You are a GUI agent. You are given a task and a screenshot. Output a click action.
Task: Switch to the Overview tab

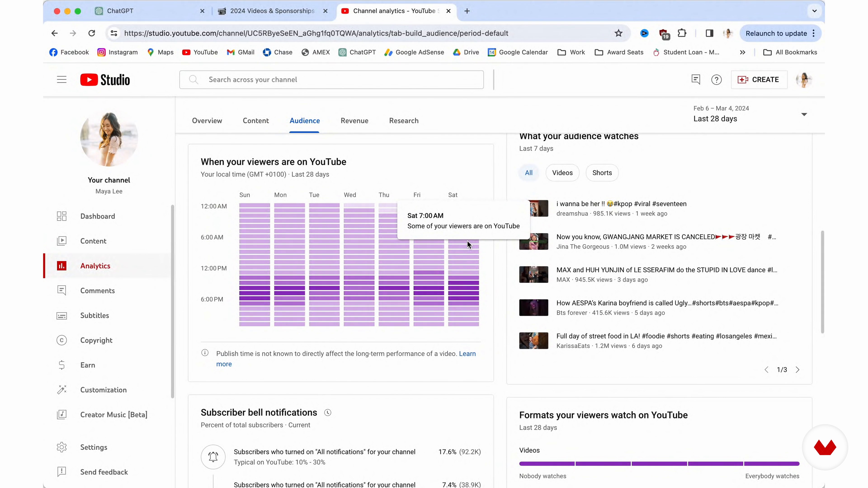(x=207, y=121)
